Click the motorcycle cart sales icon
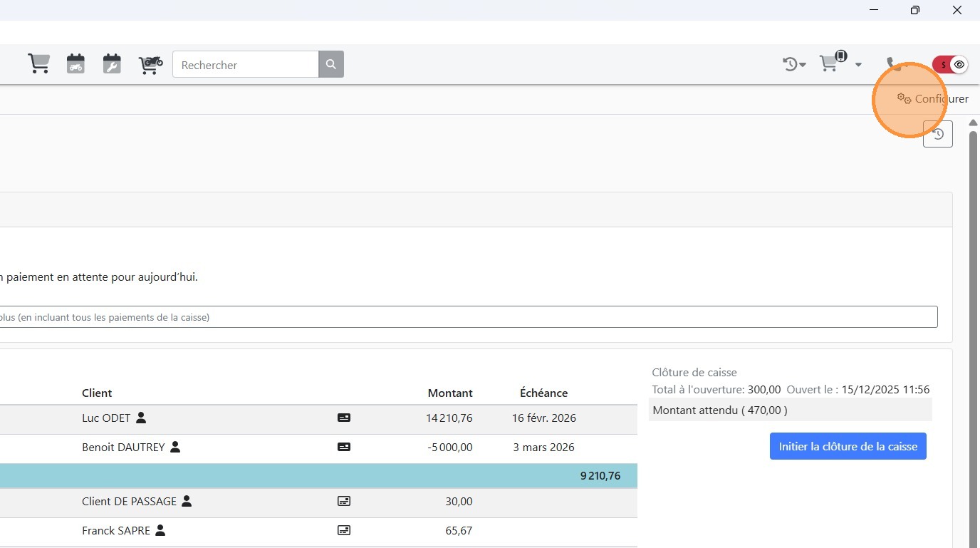 pyautogui.click(x=150, y=64)
